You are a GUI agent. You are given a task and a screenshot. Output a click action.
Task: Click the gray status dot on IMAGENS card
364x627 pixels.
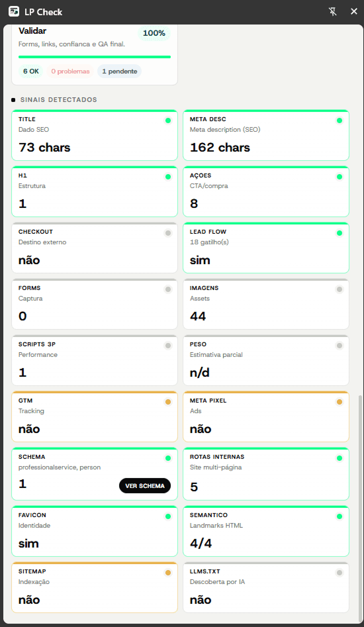pyautogui.click(x=340, y=289)
